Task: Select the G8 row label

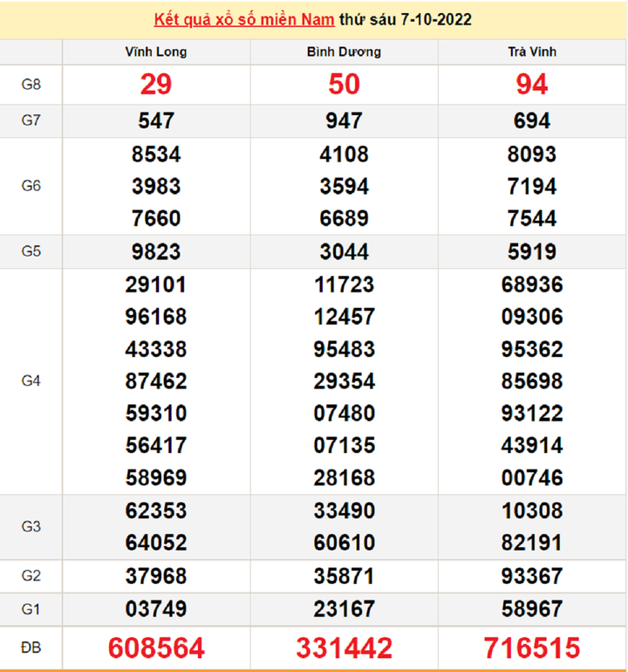Action: point(31,85)
